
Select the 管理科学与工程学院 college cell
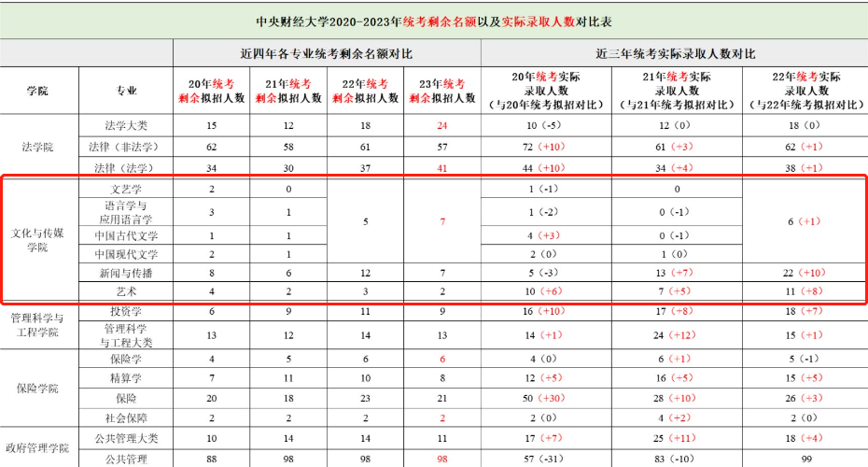(x=40, y=325)
